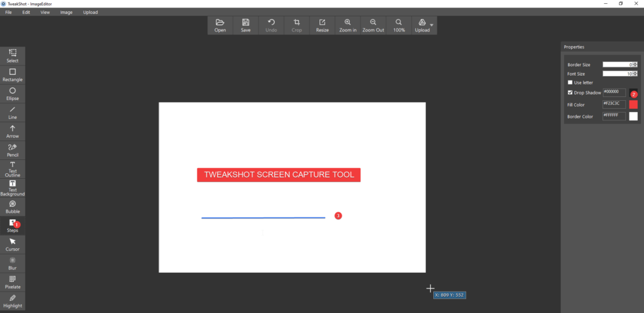Enable the Use letter checkbox
Viewport: 644px width, 313px height.
point(570,83)
